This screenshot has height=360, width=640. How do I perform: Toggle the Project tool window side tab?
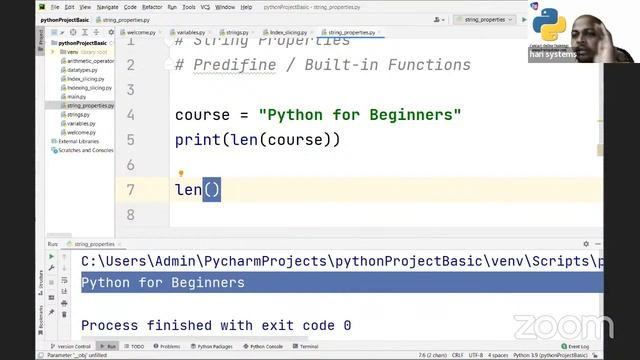(40, 40)
